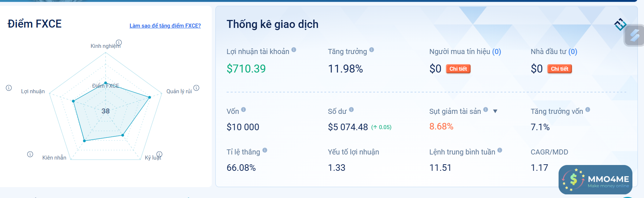Click info icon for Lợi nhuận tài khoản

tap(294, 50)
